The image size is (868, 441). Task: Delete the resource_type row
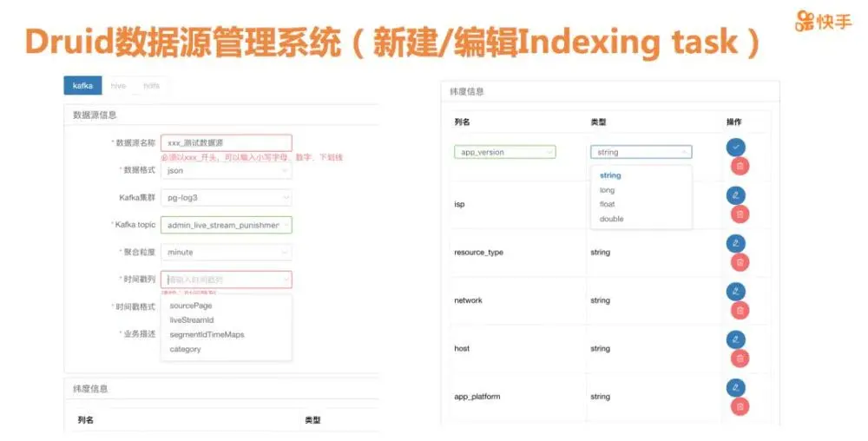click(740, 262)
